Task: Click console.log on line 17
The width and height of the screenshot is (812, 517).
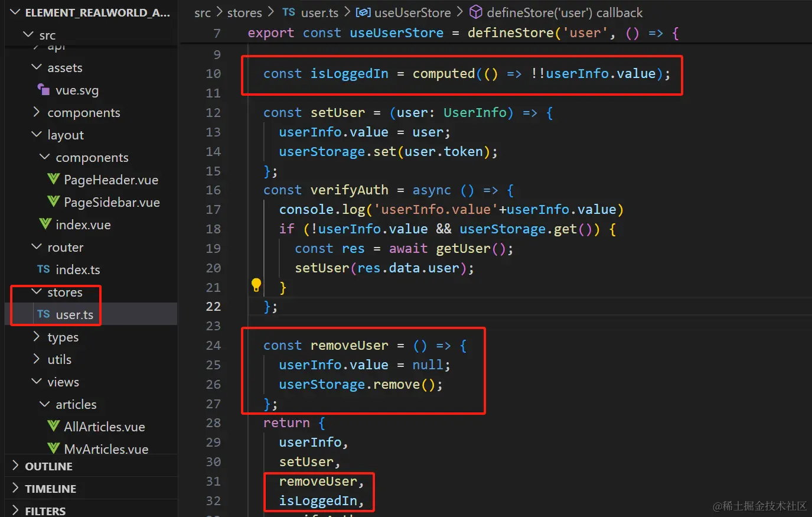Action: [322, 209]
